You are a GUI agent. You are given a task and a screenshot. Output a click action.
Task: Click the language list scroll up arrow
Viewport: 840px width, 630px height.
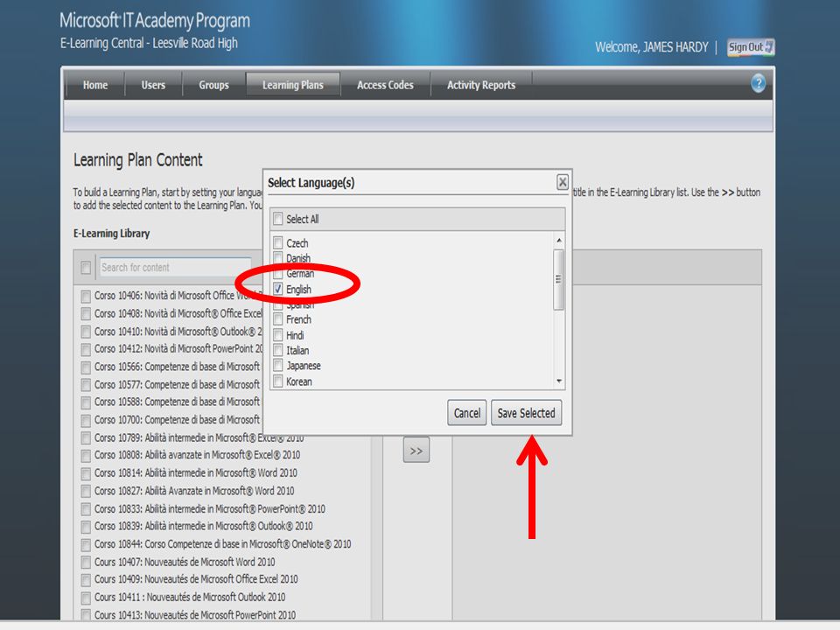[x=559, y=241]
